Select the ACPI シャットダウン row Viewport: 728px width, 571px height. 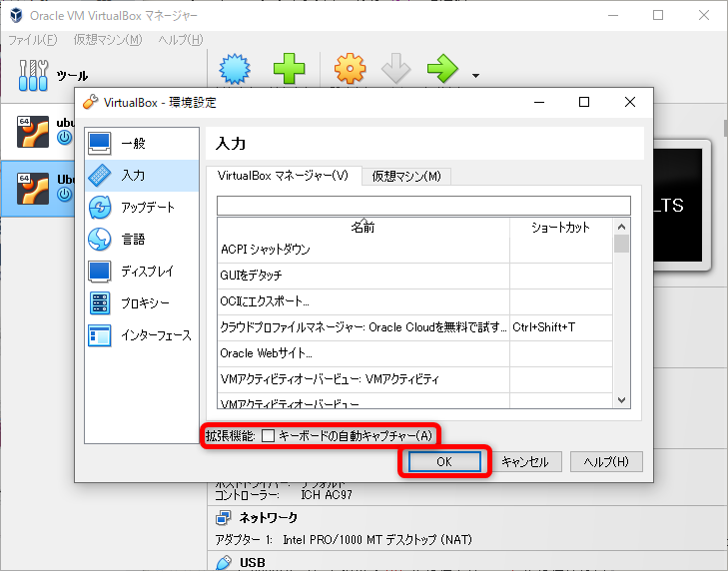pos(414,250)
